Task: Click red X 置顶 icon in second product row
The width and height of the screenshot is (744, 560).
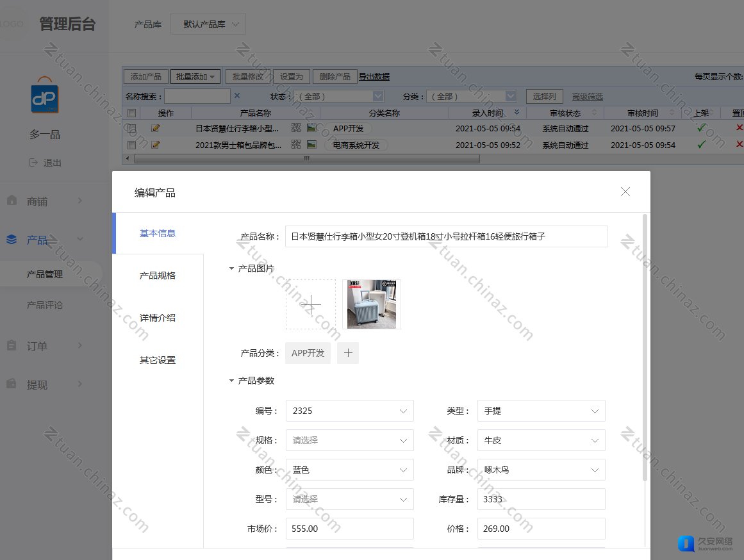Action: [x=740, y=144]
